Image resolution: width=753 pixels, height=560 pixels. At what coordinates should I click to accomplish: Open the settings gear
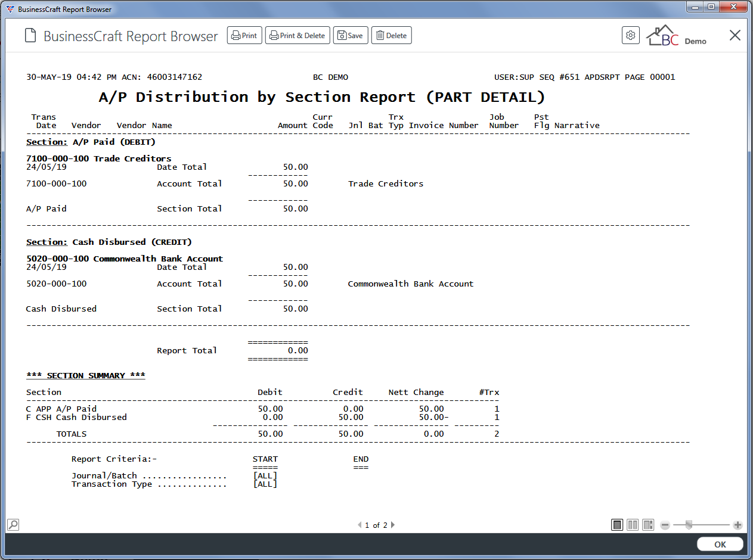tap(631, 36)
